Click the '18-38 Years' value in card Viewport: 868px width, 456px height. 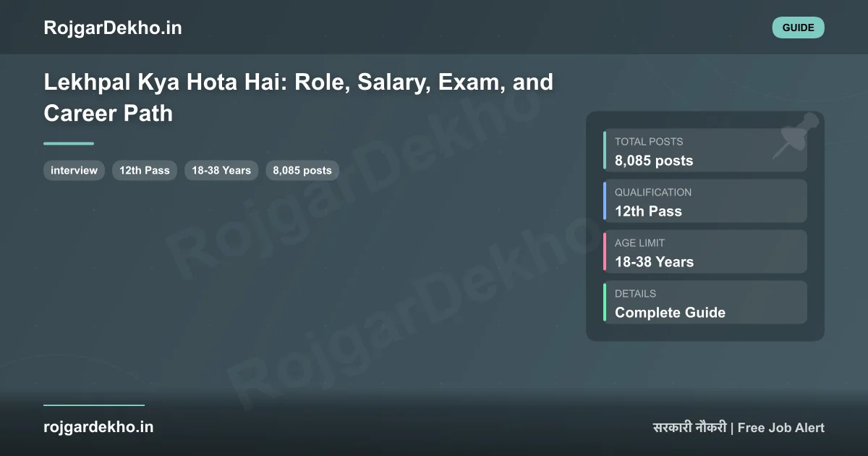pos(654,262)
